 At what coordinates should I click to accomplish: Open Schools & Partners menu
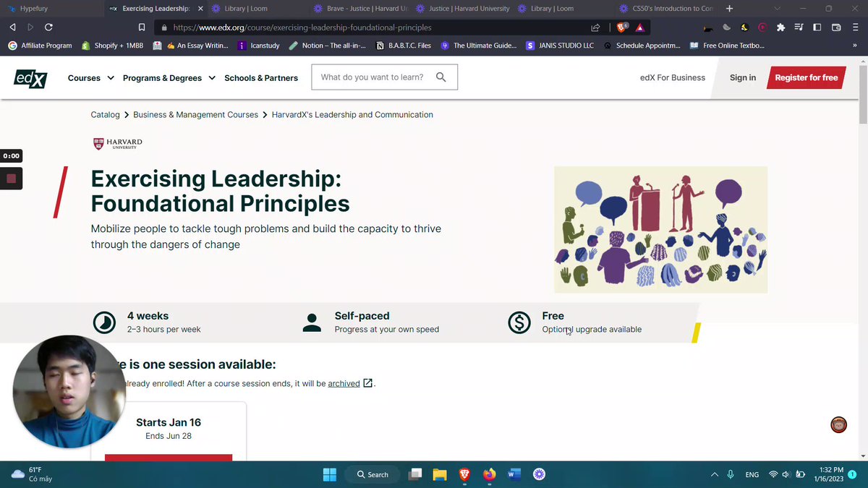tap(261, 78)
